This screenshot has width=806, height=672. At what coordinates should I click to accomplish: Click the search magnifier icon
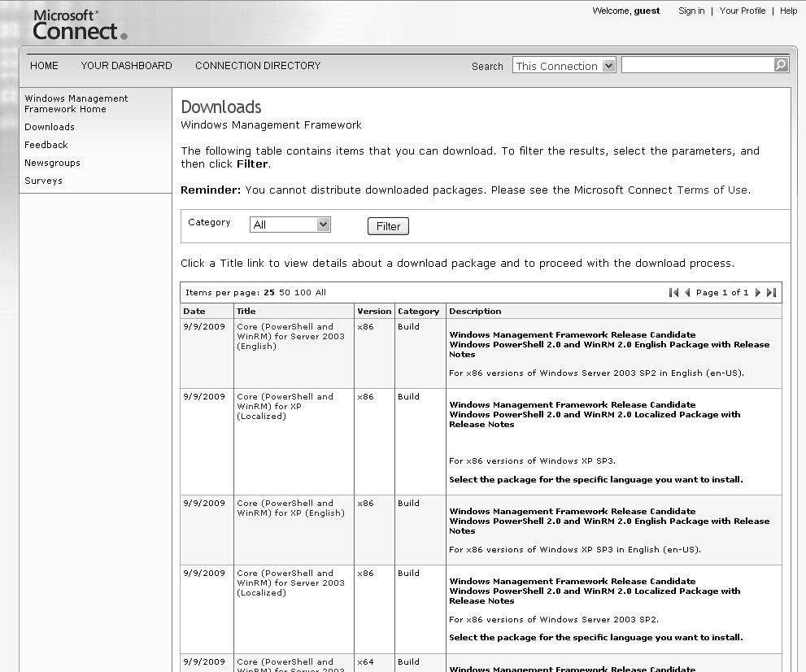click(781, 65)
